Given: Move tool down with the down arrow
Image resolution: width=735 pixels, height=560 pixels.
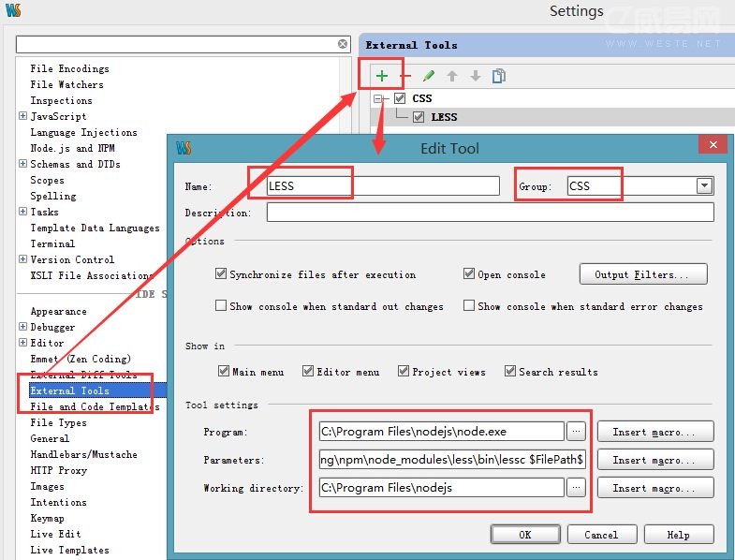Looking at the screenshot, I should click(476, 76).
